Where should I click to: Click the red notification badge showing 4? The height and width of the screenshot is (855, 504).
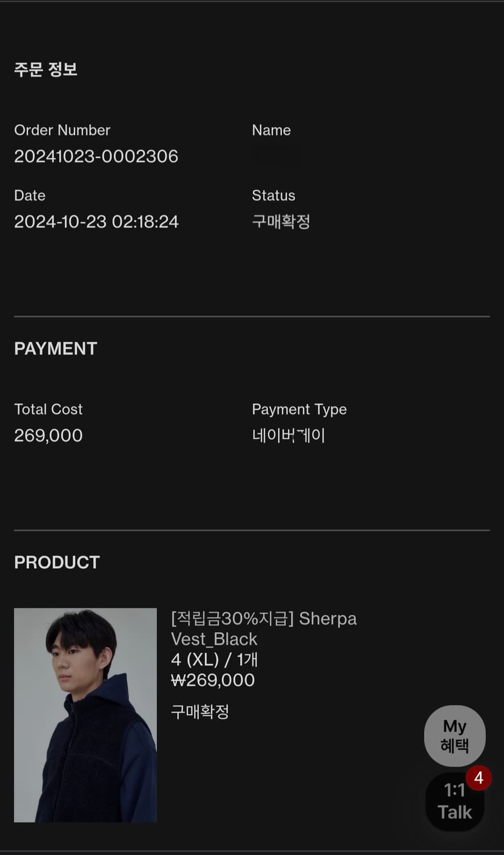pos(478,777)
